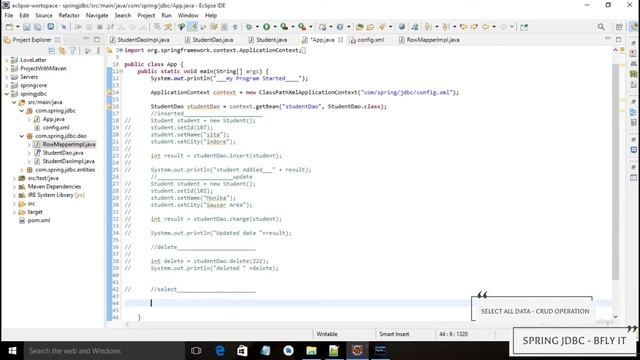Open Microsoft Edge from the taskbar

point(220,351)
